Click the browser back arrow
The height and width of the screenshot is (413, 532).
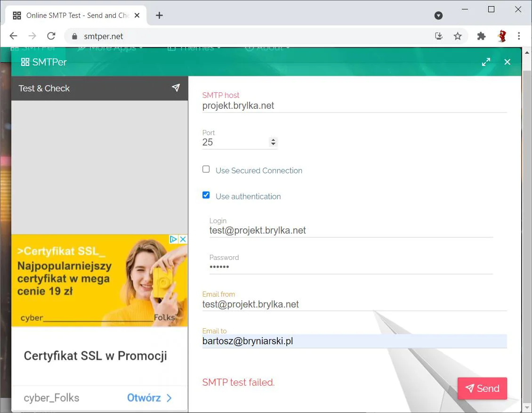pyautogui.click(x=13, y=36)
